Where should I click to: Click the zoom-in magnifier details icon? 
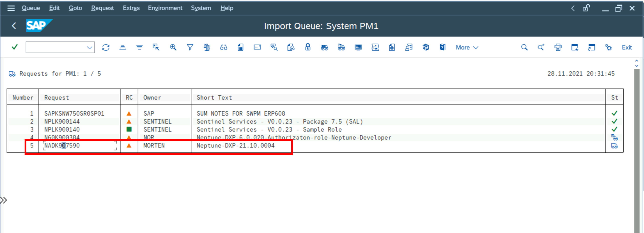173,47
